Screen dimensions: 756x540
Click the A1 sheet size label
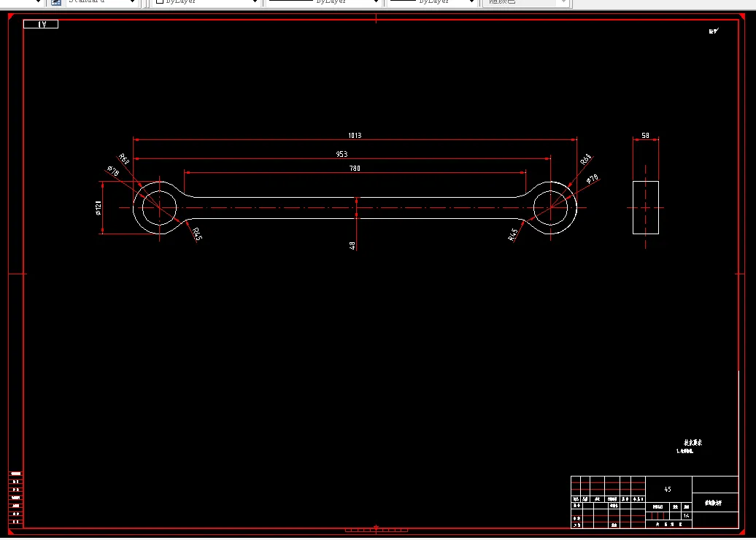(41, 24)
